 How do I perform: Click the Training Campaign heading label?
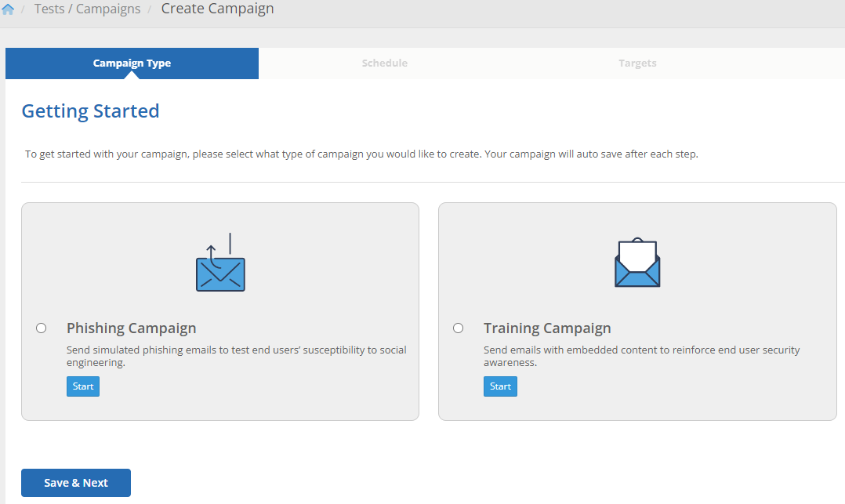(547, 328)
